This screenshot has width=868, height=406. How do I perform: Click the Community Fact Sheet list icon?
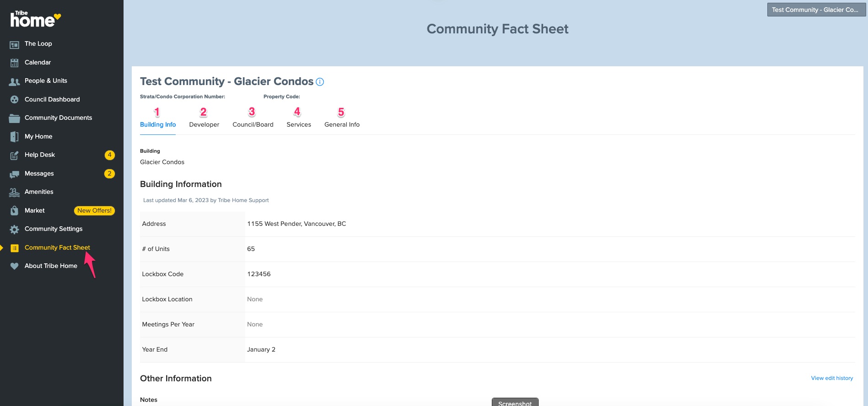(x=15, y=248)
